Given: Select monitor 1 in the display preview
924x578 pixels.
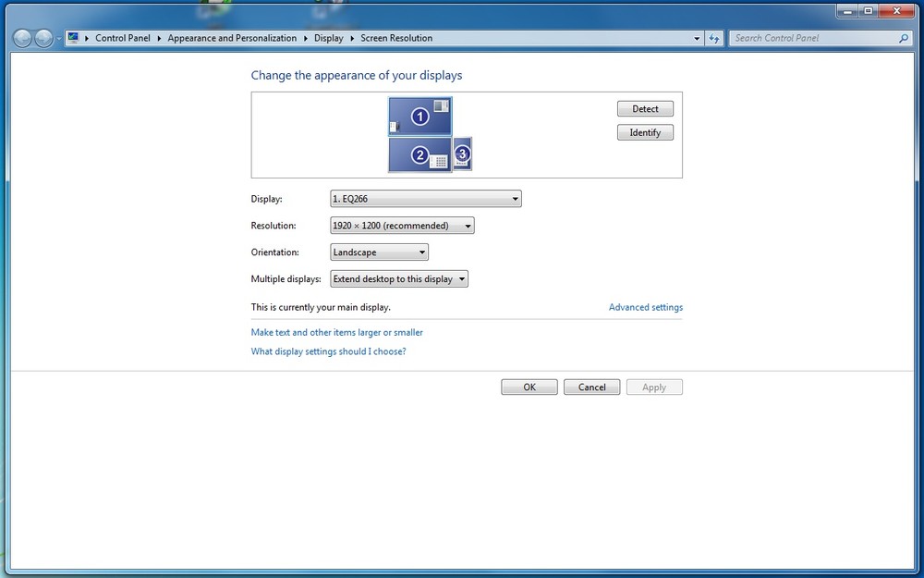Looking at the screenshot, I should coord(420,117).
